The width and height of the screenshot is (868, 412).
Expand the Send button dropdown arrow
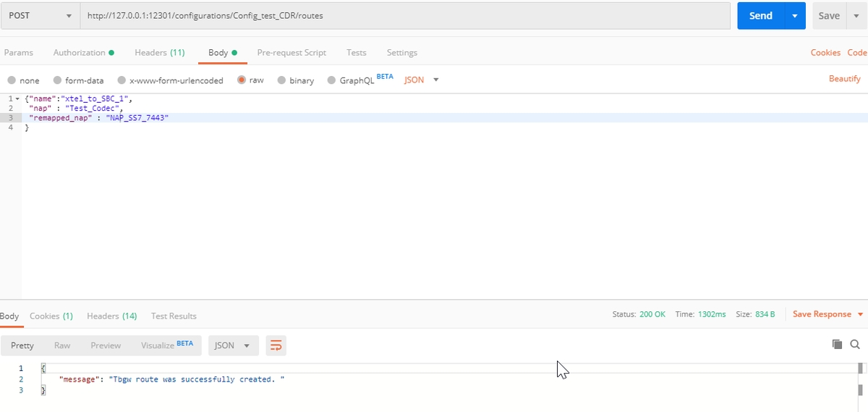796,15
